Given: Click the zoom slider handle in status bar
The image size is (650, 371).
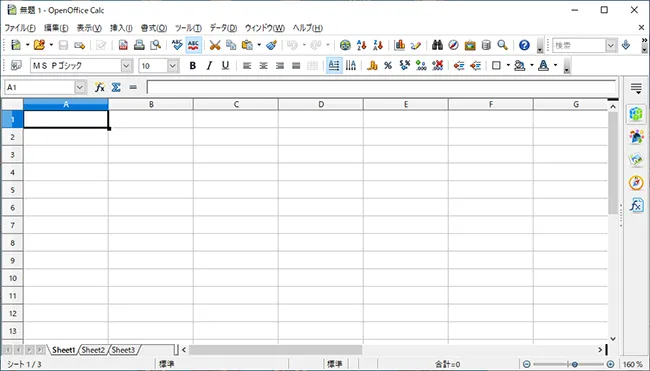Looking at the screenshot, I should point(575,364).
